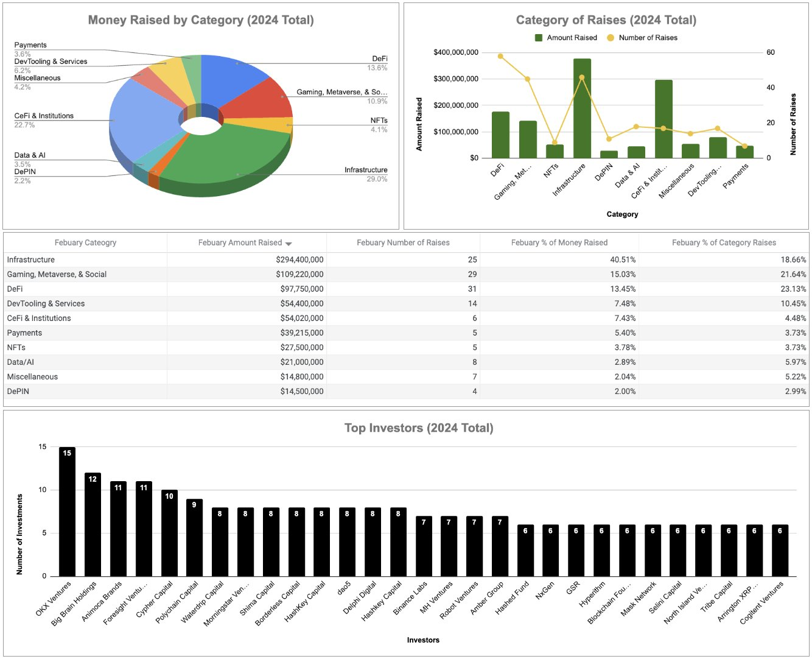This screenshot has width=812, height=659.
Task: Click the CeFi & Instit… green bar
Action: pyautogui.click(x=663, y=122)
